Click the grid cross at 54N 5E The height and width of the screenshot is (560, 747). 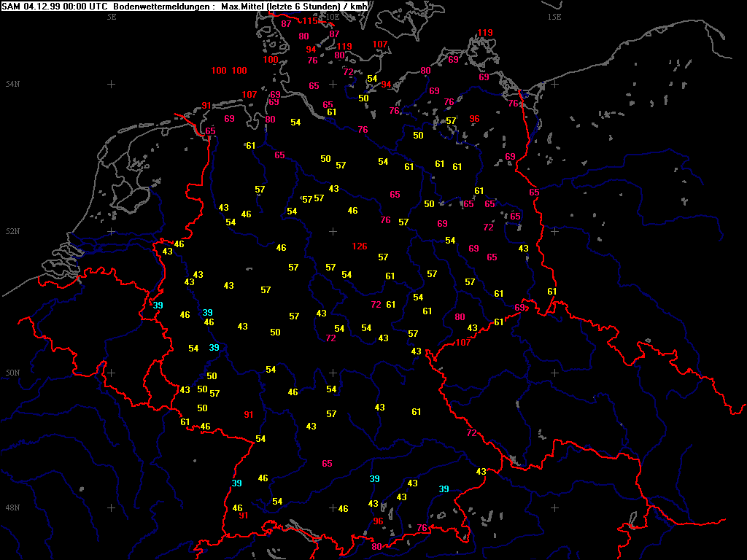(112, 84)
